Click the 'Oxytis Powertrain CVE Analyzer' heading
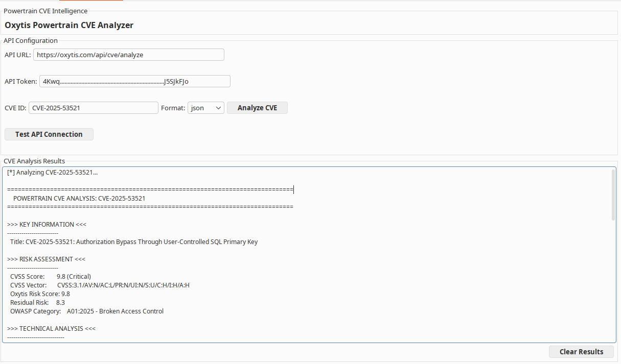 69,25
